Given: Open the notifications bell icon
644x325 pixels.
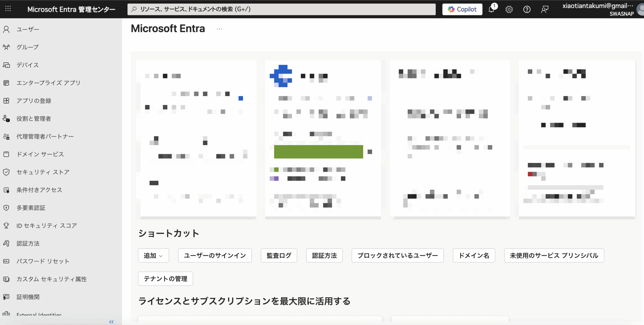Looking at the screenshot, I should click(x=491, y=9).
